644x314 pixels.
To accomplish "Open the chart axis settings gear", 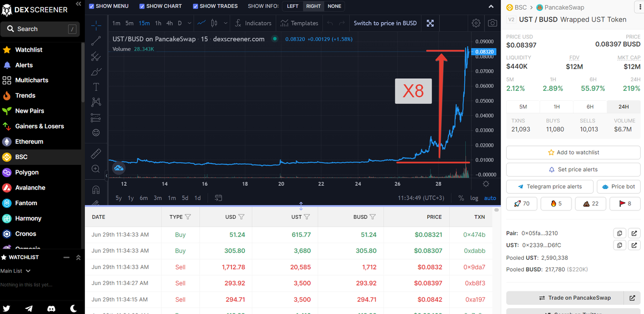I will point(486,184).
